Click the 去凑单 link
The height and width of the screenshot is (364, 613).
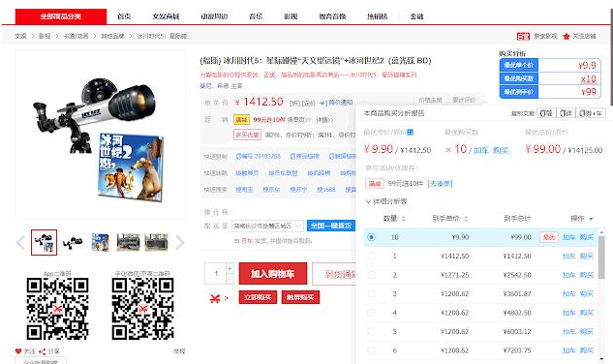440,183
